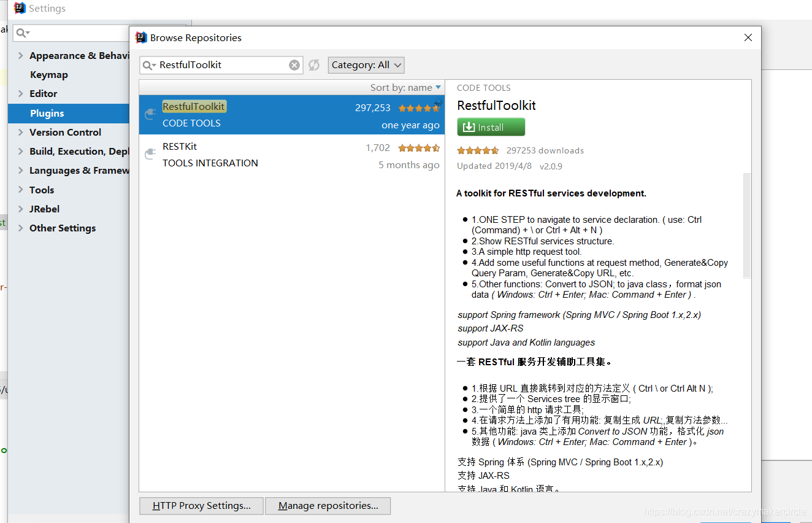Click the v2.0.9 version text
Viewport: 812px width, 523px height.
(551, 166)
